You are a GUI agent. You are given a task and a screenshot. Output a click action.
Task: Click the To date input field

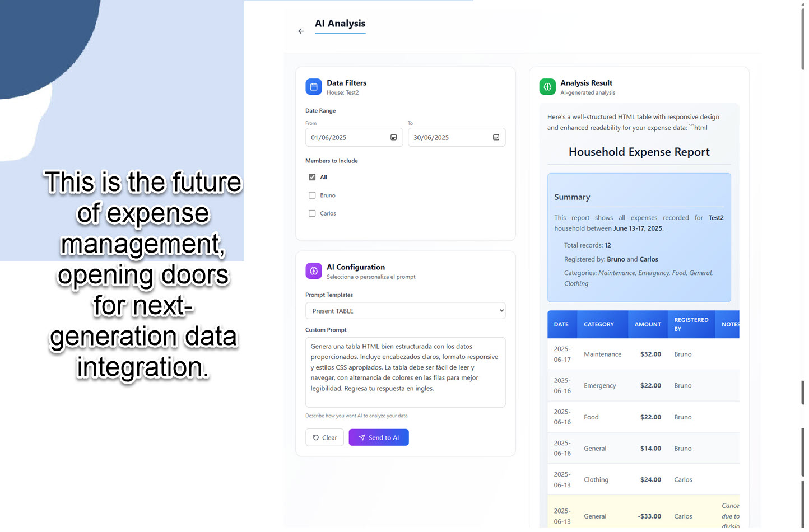(457, 137)
